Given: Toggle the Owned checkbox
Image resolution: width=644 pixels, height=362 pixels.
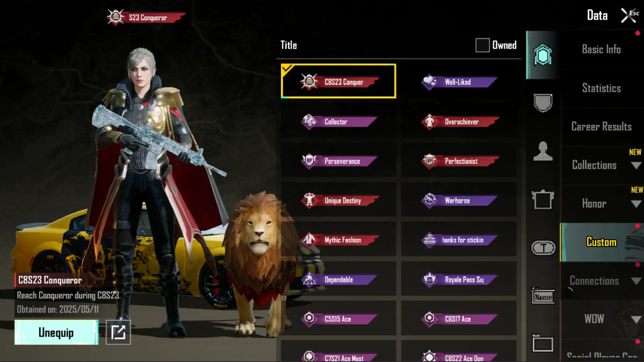Looking at the screenshot, I should point(482,45).
